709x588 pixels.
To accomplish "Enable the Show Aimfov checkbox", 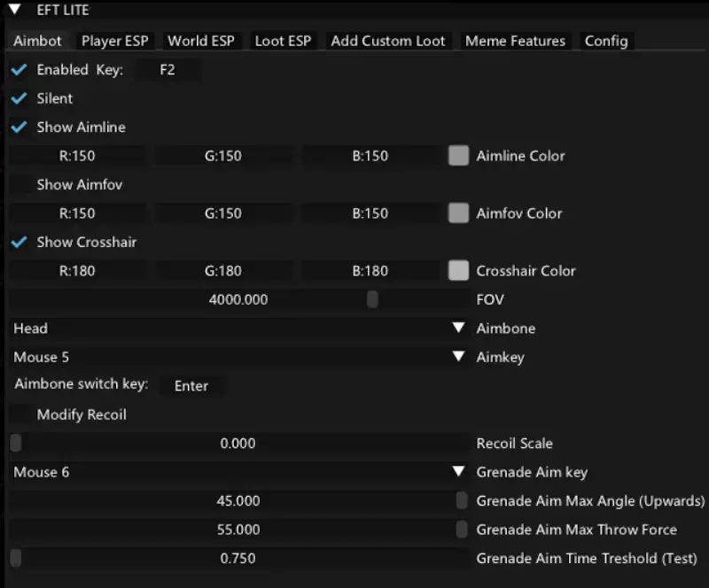I will click(19, 185).
